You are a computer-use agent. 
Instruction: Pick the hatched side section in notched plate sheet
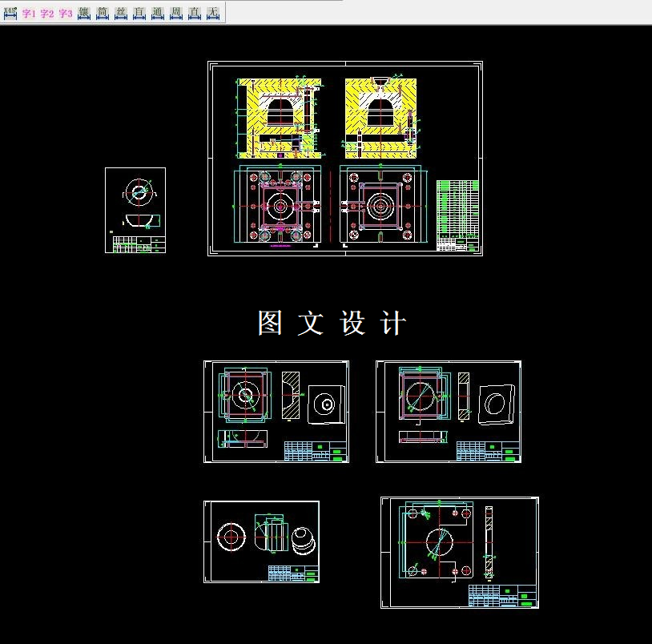(x=489, y=542)
